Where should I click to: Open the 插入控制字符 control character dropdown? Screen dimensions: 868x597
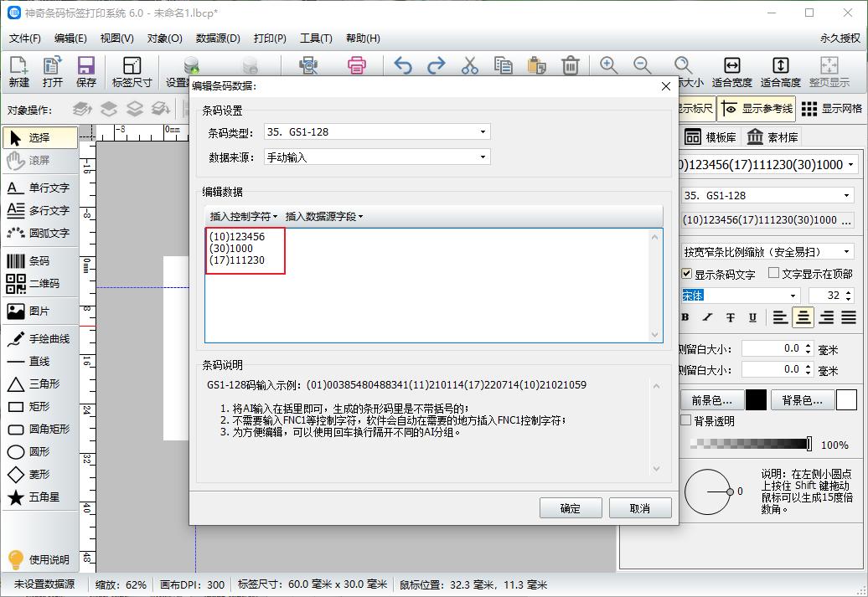[x=241, y=216]
